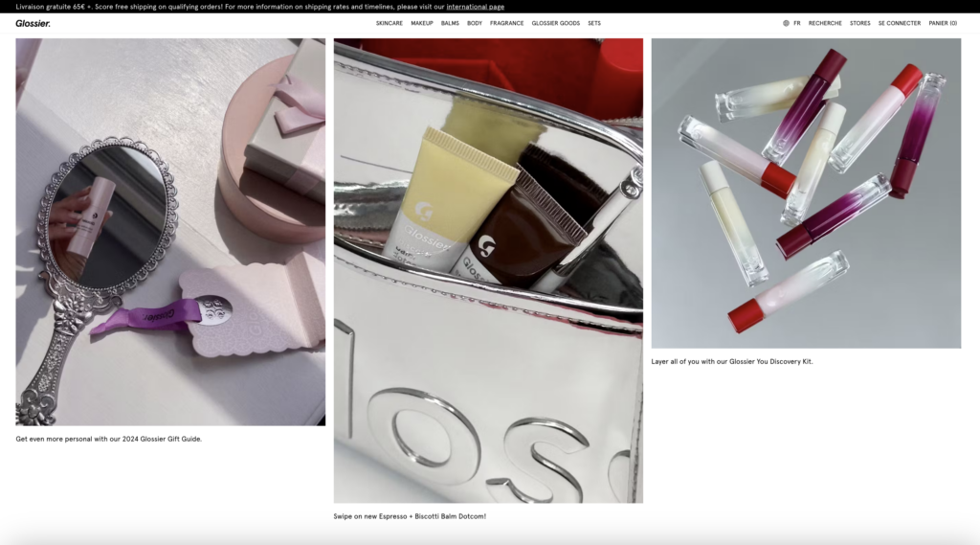Open the Body menu
Image resolution: width=980 pixels, height=545 pixels.
click(x=475, y=23)
